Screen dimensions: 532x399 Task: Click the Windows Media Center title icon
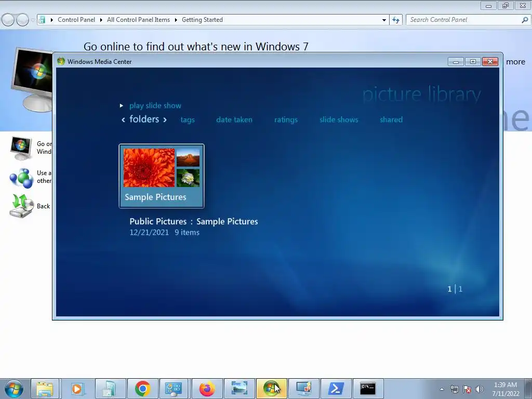coord(61,61)
